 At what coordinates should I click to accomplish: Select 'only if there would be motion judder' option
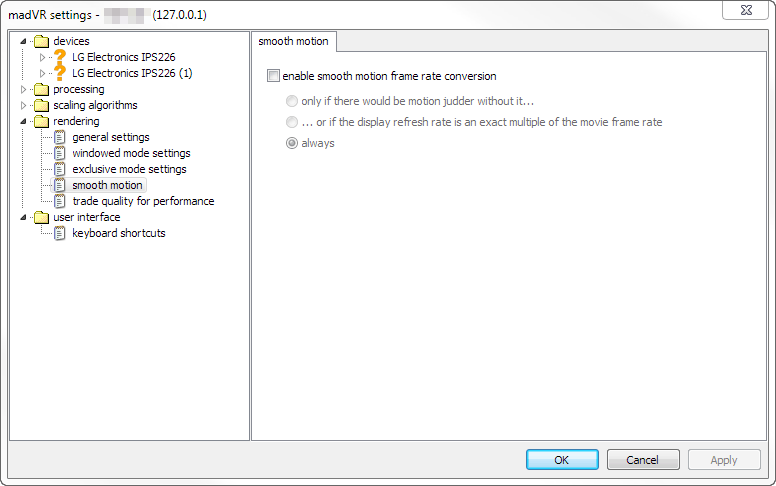292,101
